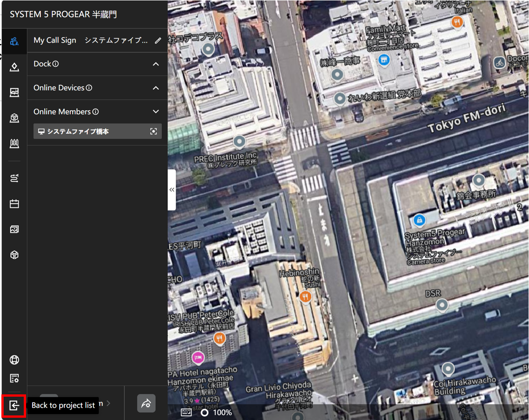Collapse the Online Devices section

pyautogui.click(x=155, y=88)
